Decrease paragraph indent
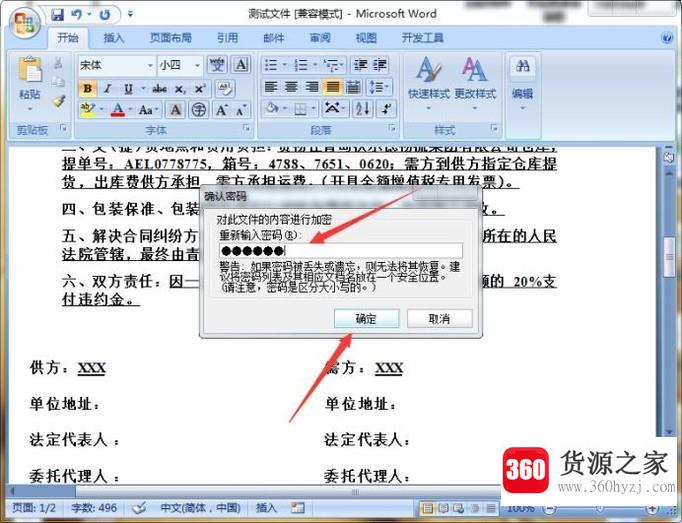The image size is (682, 523). click(360, 65)
